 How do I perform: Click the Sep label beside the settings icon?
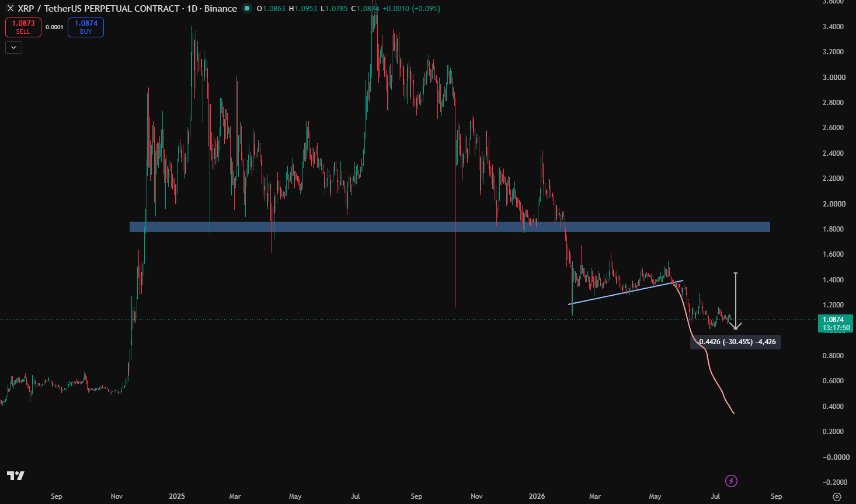tap(776, 496)
